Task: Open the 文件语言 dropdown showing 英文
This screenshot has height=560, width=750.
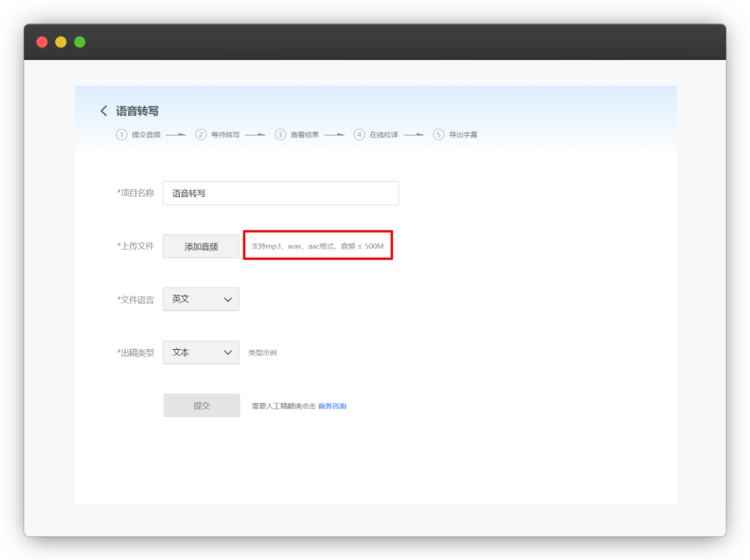Action: pyautogui.click(x=201, y=299)
